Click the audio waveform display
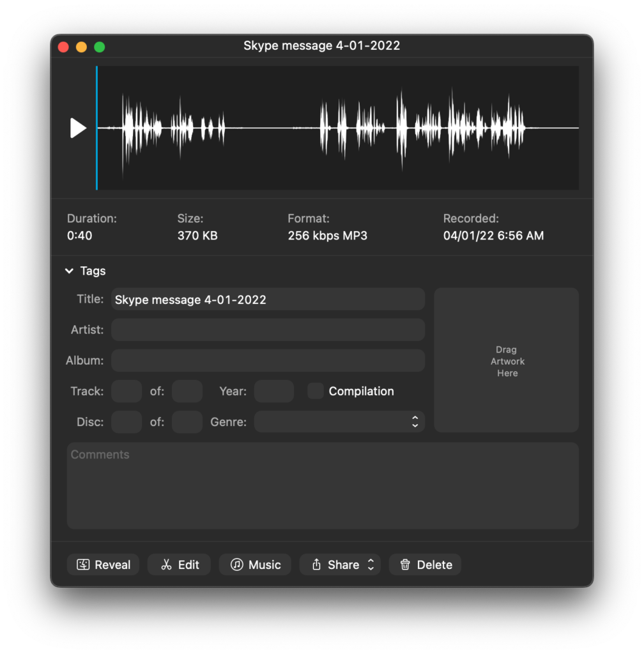 pos(338,128)
